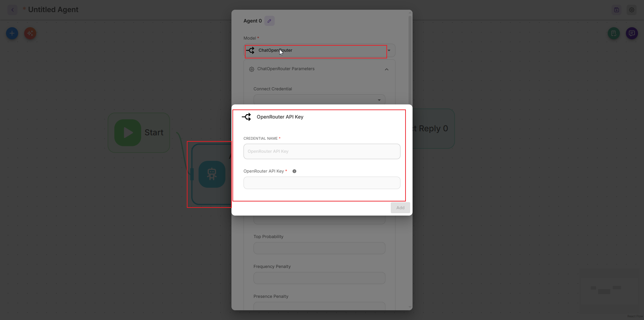The height and width of the screenshot is (320, 644).
Task: Click the green validation checklist icon
Action: tap(614, 33)
